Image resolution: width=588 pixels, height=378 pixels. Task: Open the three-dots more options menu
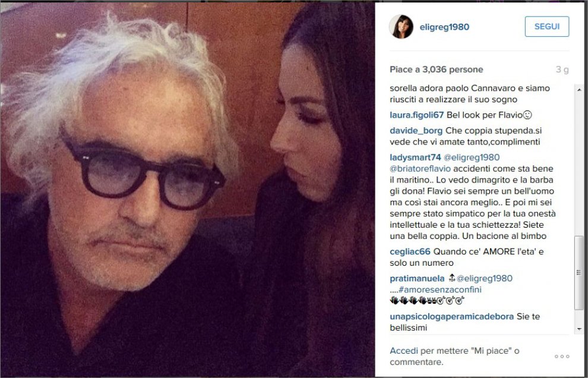(562, 356)
